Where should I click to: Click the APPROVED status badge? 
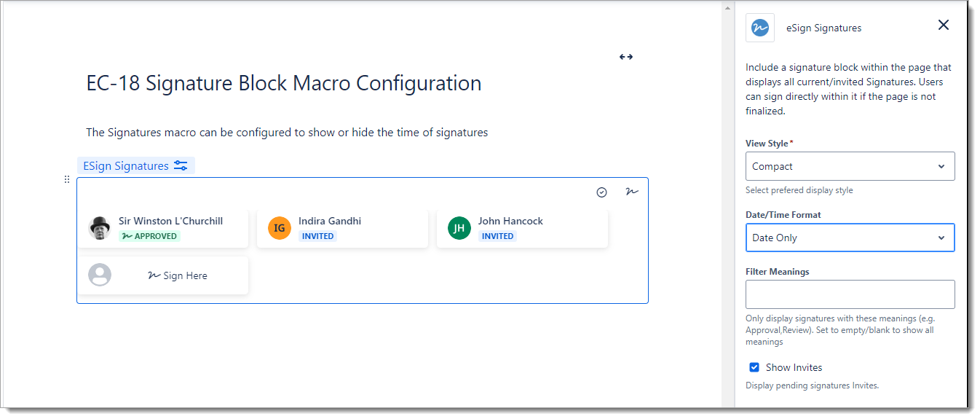[x=149, y=236]
